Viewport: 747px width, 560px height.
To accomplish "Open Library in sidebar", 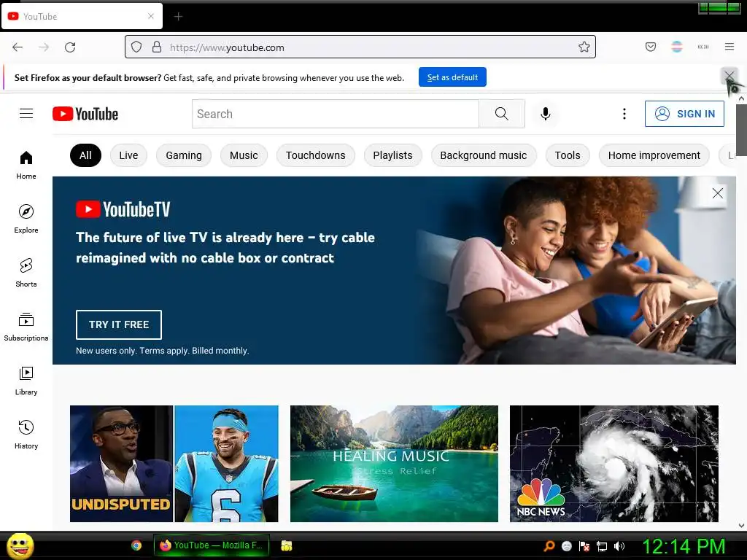I will (26, 381).
